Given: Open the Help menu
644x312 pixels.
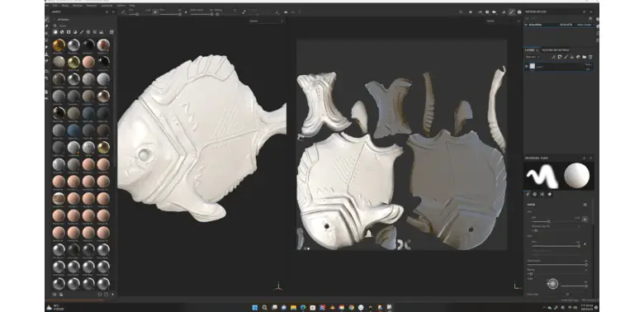Looking at the screenshot, I should click(x=132, y=5).
